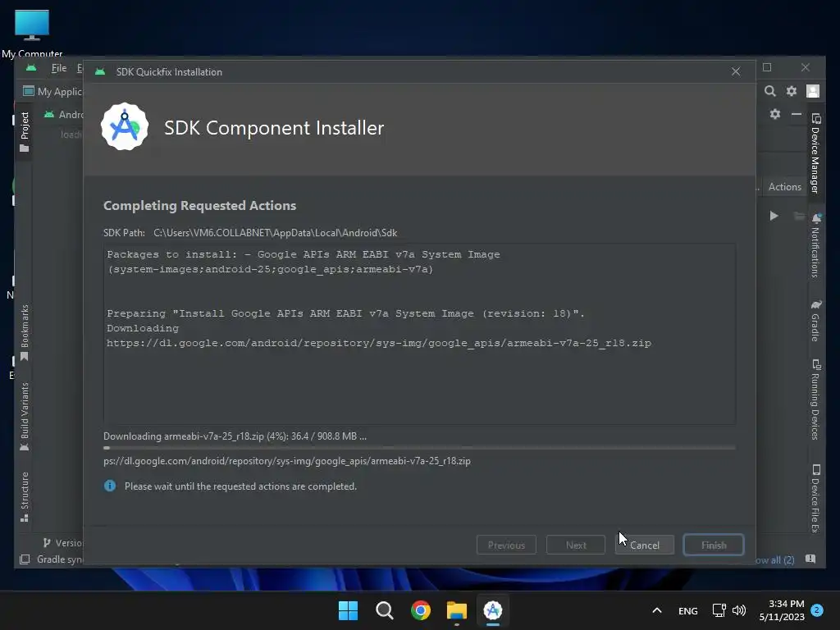840x630 pixels.
Task: Close the SDK Quickfix Installation dialog
Action: pos(736,72)
